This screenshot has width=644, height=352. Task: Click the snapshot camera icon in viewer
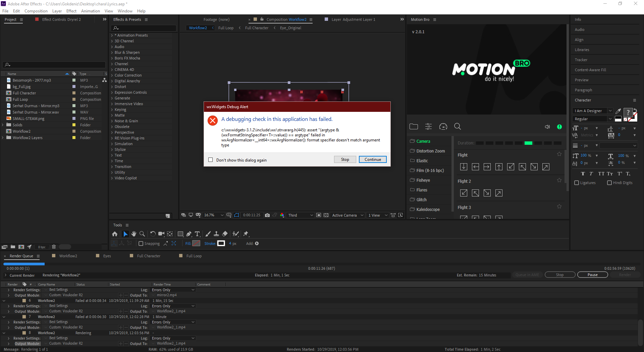pyautogui.click(x=267, y=215)
